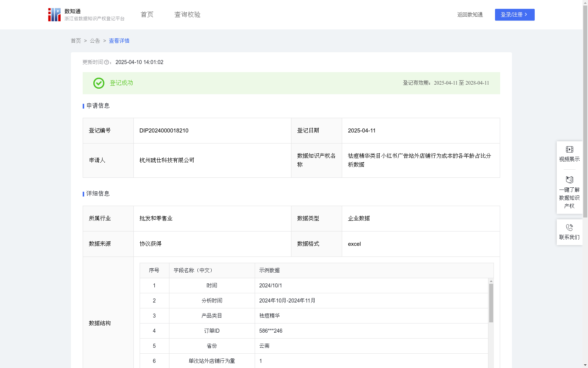Open the 视频展示 video icon
The image size is (588, 368).
(x=569, y=149)
